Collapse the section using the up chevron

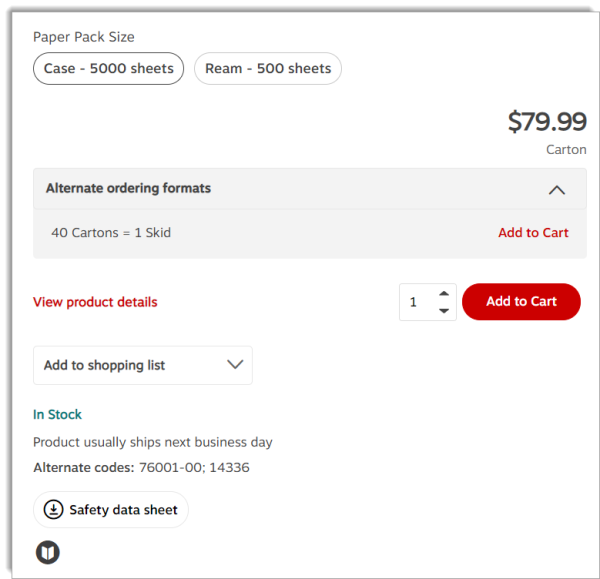pyautogui.click(x=557, y=189)
